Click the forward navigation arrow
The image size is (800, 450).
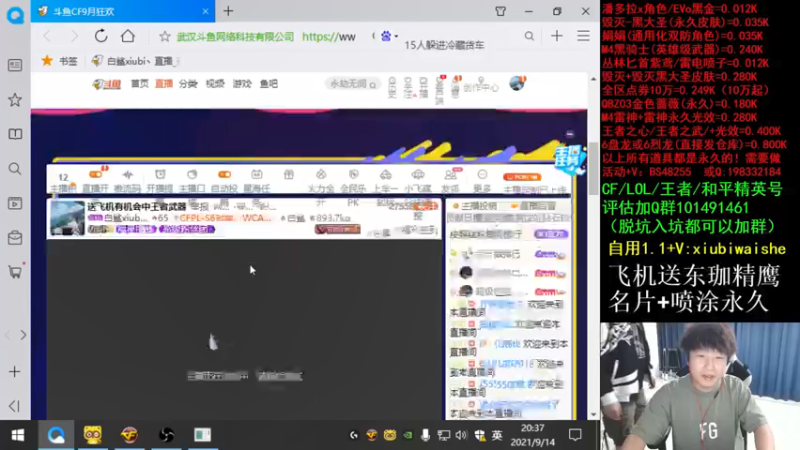[x=74, y=36]
